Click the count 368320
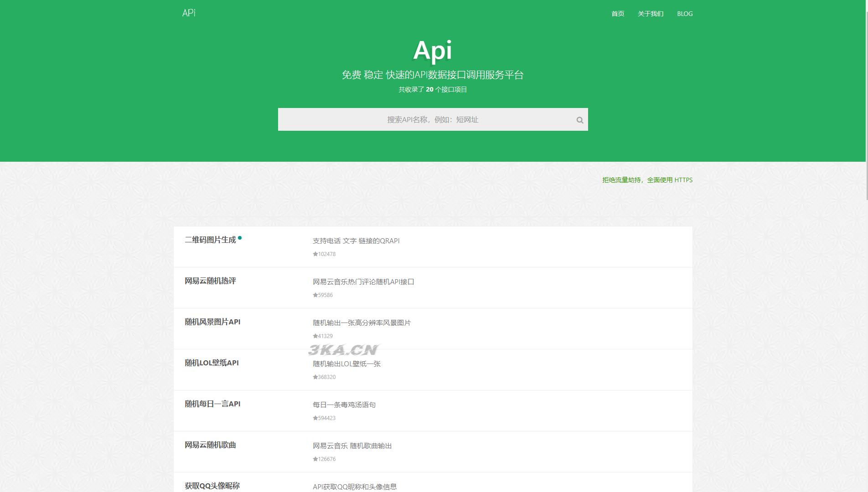868x492 pixels. [x=327, y=377]
